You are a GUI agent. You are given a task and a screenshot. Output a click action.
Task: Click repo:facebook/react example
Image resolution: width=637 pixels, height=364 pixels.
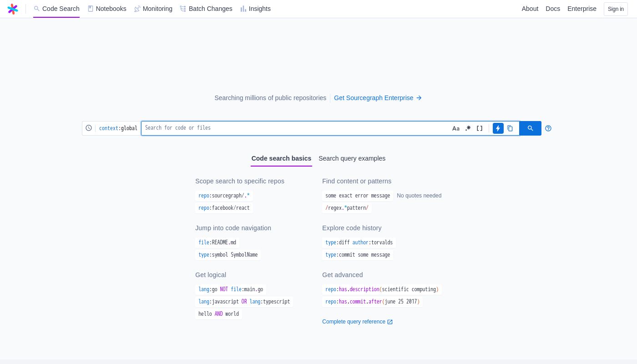224,208
